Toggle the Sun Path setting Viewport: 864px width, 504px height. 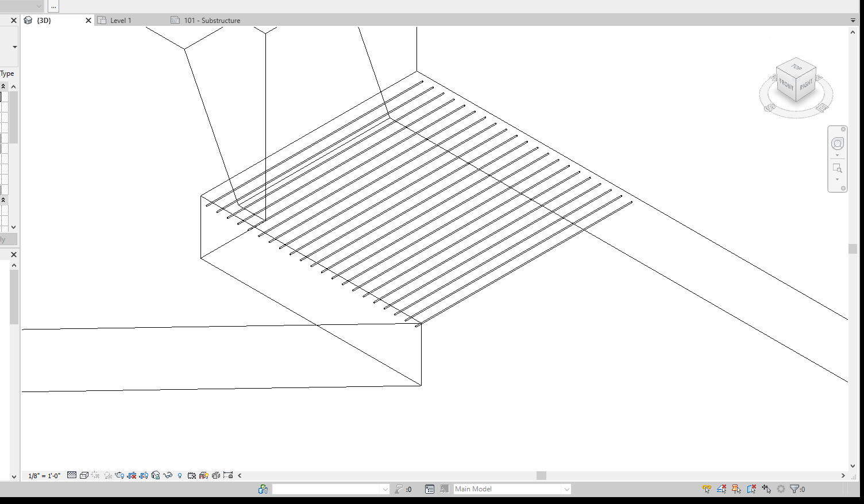[95, 475]
